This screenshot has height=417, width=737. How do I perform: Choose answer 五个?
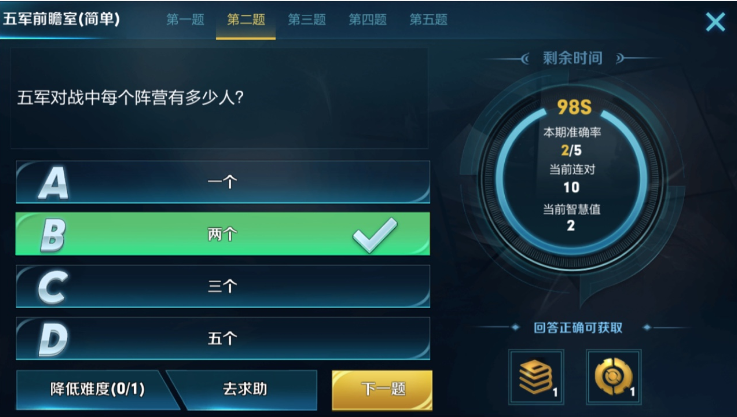point(223,338)
